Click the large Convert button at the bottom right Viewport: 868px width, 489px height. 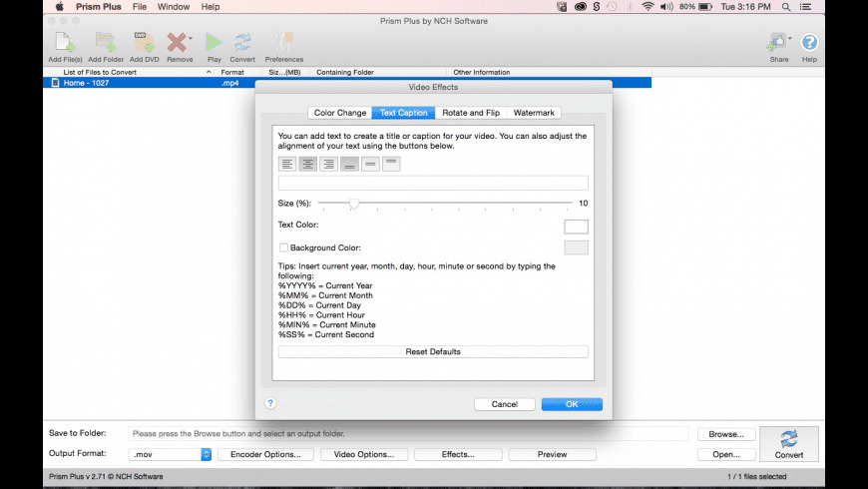point(789,444)
